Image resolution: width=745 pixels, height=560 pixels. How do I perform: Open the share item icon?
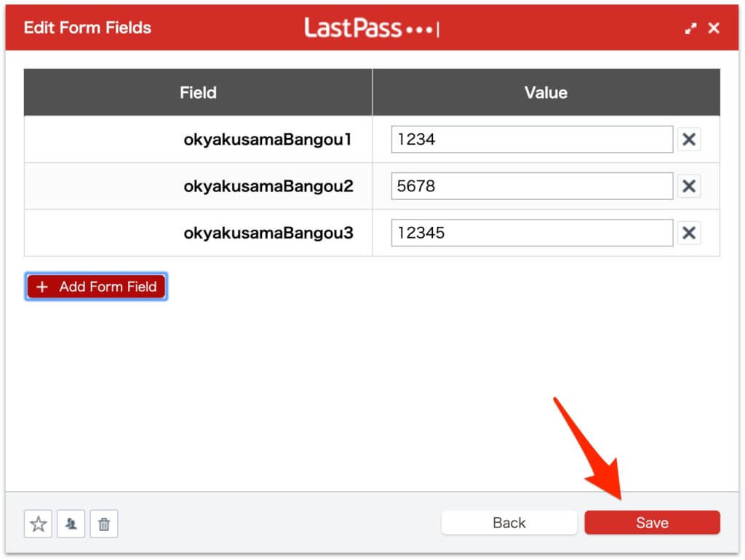[71, 524]
